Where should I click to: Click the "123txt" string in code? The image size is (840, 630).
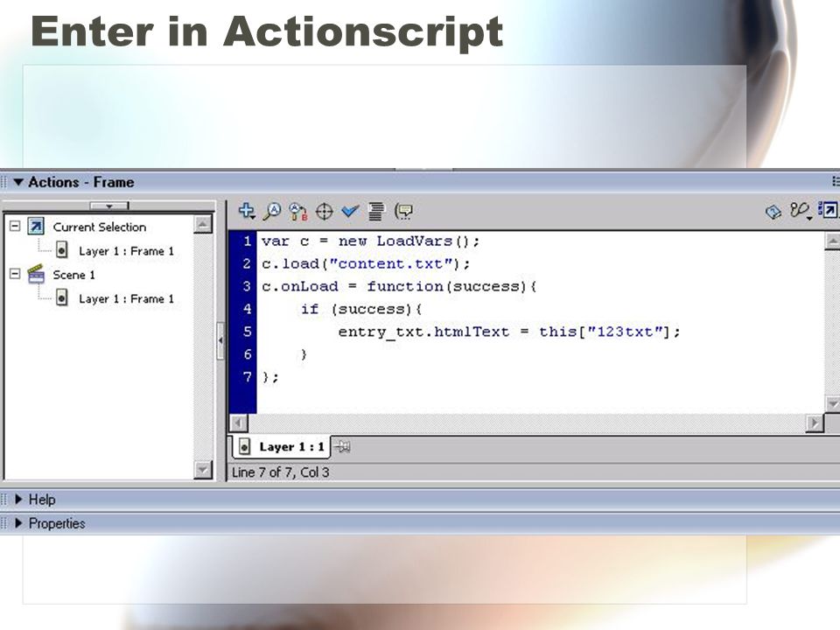click(625, 332)
